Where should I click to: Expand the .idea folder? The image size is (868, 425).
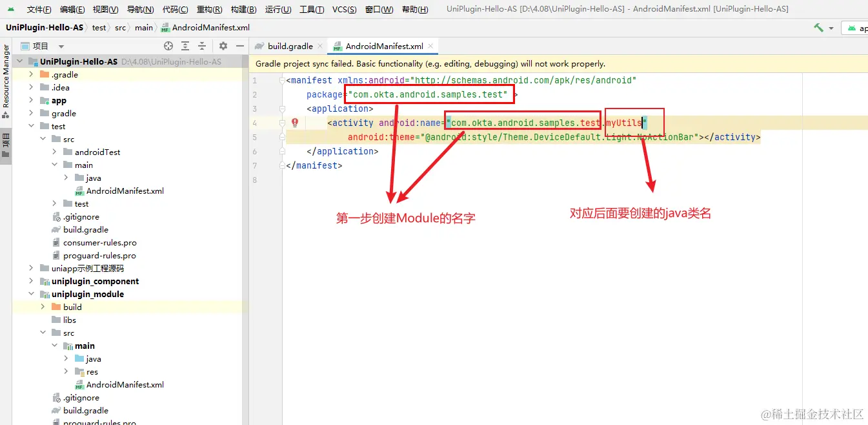(32, 87)
